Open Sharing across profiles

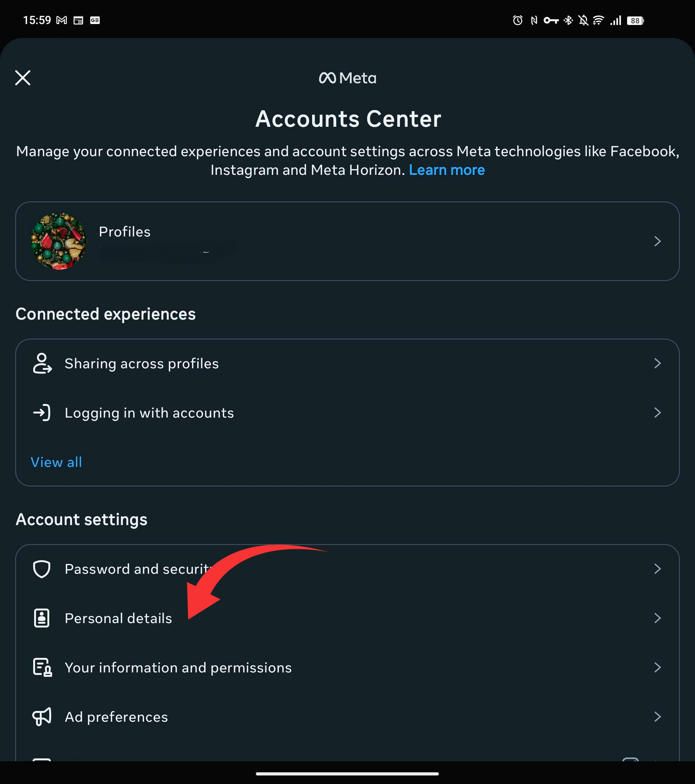coord(347,363)
